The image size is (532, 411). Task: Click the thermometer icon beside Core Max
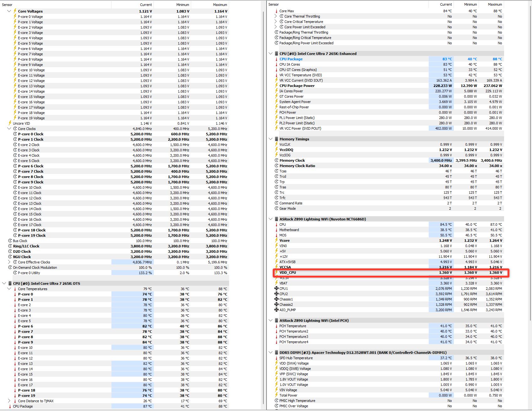tap(276, 11)
